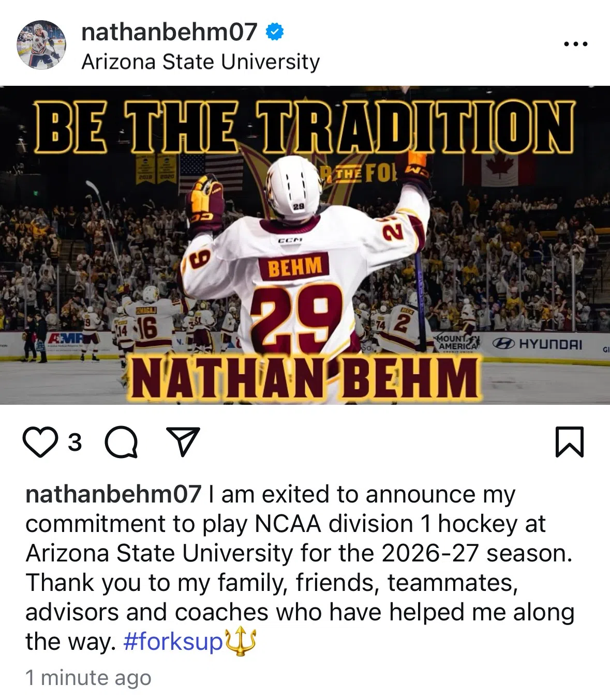View the likes count of 3

75,443
